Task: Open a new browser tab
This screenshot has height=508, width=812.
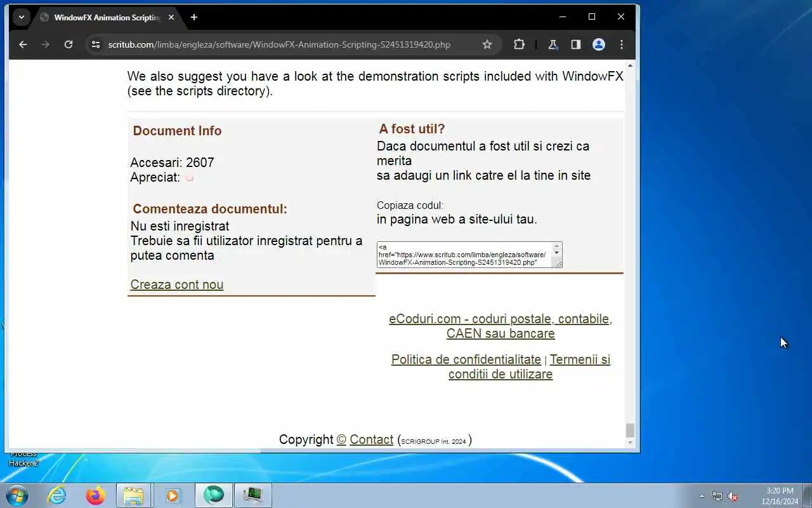Action: coord(194,17)
